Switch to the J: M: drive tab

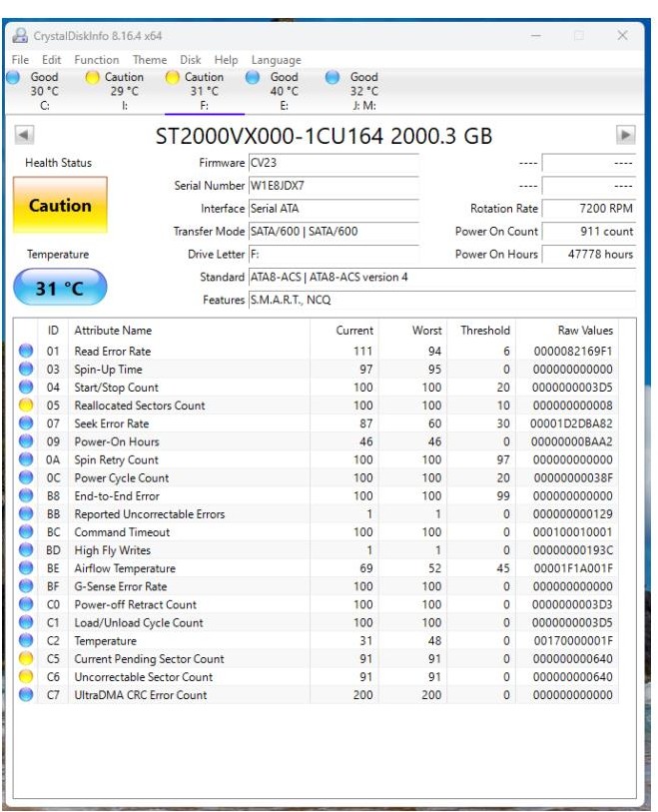coord(354,90)
